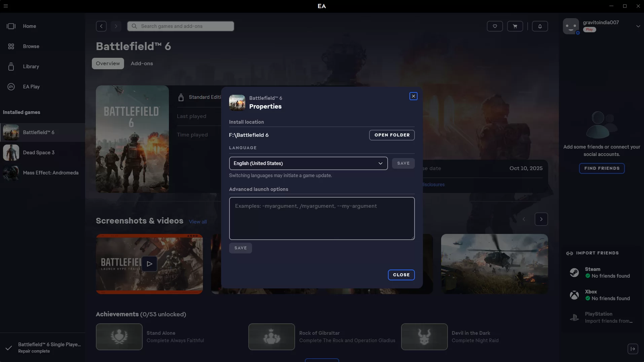Click inside Advanced launch options text box
Image resolution: width=644 pixels, height=362 pixels.
click(x=322, y=218)
